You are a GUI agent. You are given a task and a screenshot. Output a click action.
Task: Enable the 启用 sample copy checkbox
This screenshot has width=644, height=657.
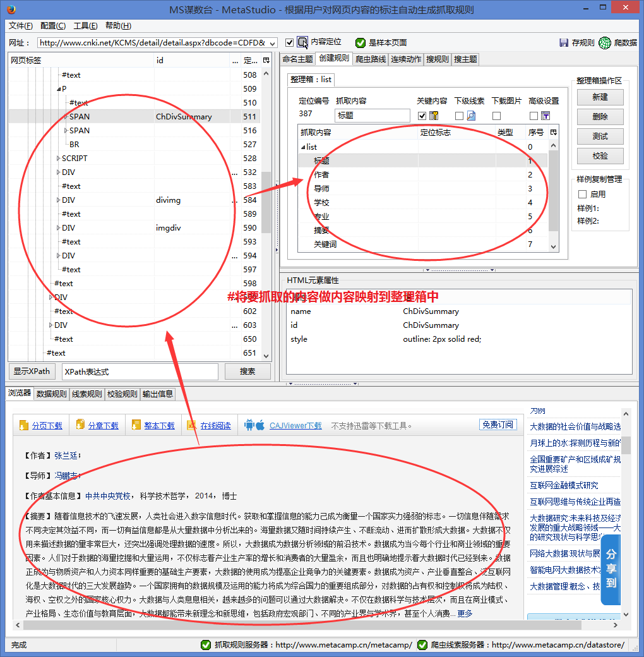pyautogui.click(x=582, y=194)
